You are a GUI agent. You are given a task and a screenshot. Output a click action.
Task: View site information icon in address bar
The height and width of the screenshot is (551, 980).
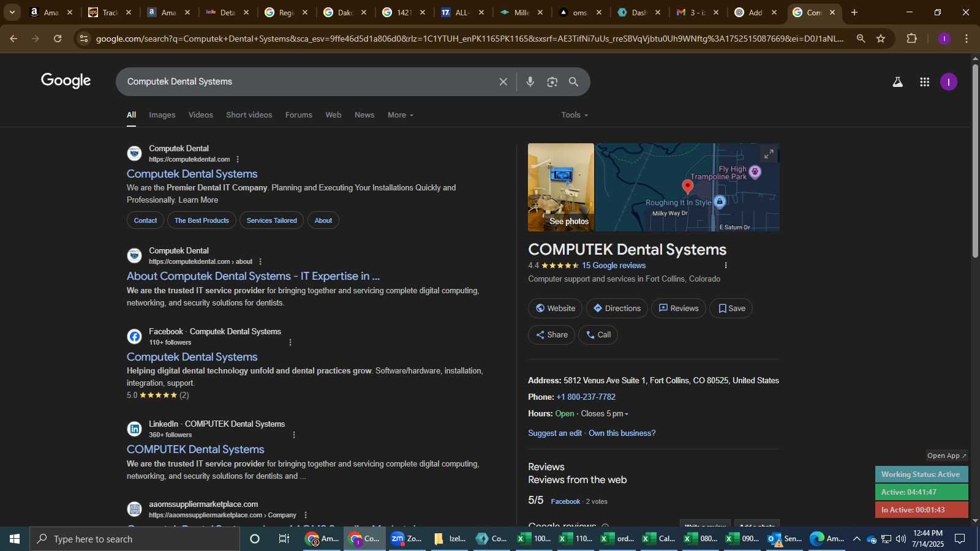[x=84, y=39]
